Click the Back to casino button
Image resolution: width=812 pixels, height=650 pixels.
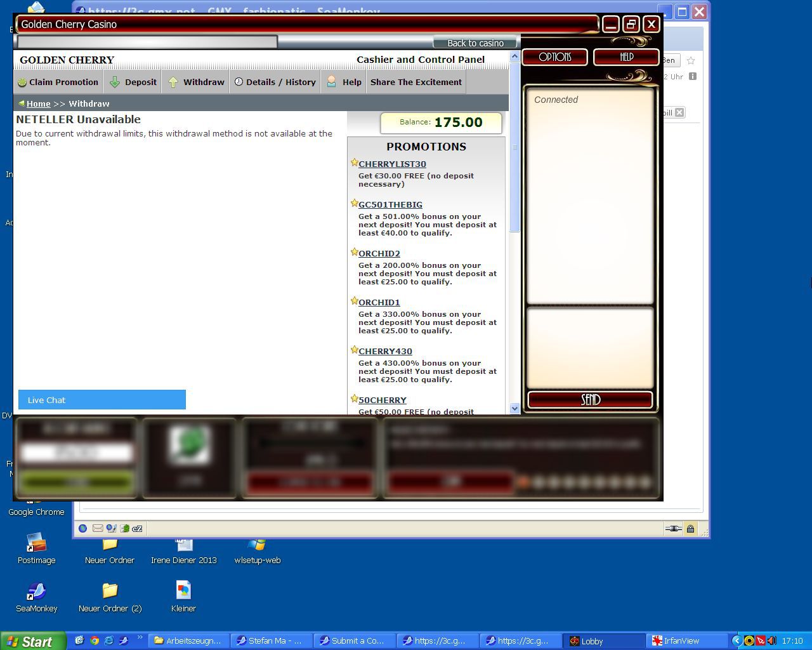coord(475,43)
